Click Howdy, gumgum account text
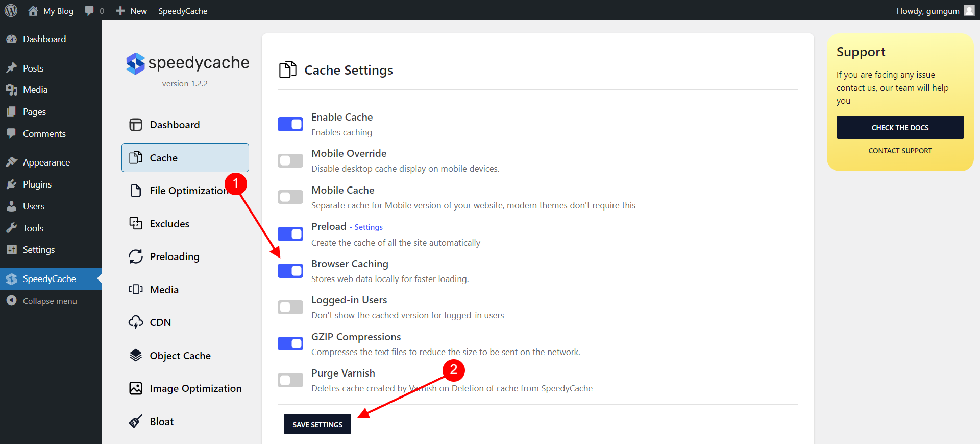This screenshot has width=980, height=444. pos(928,11)
